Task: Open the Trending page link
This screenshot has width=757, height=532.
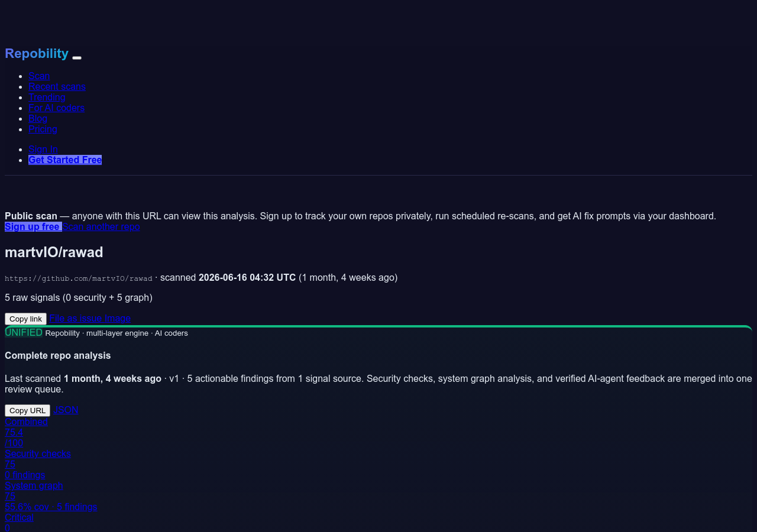Action: pos(47,97)
